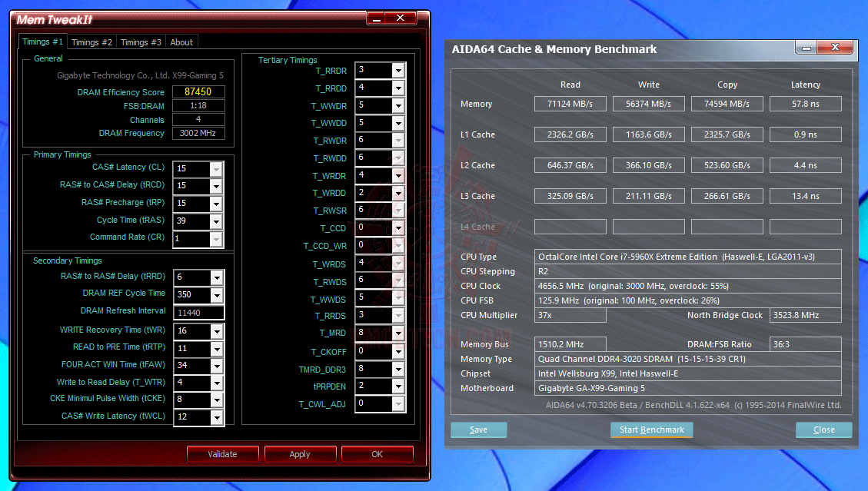Expand the T_CCD dropdown
This screenshot has height=491, width=868.
[x=398, y=228]
